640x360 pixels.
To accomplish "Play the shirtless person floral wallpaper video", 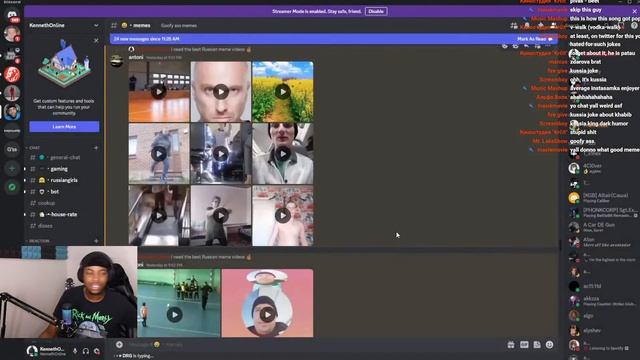I will coord(283,216).
